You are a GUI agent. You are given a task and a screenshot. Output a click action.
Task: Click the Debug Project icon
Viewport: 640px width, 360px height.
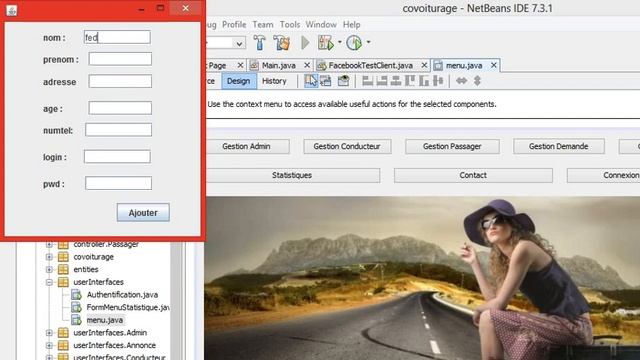pos(326,42)
